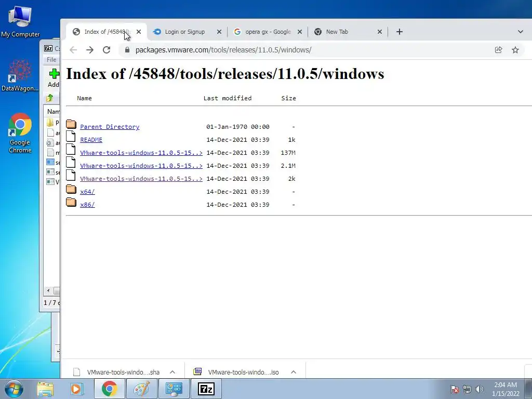Screen dimensions: 532x399
Task: Share this page via share icon
Action: point(498,50)
